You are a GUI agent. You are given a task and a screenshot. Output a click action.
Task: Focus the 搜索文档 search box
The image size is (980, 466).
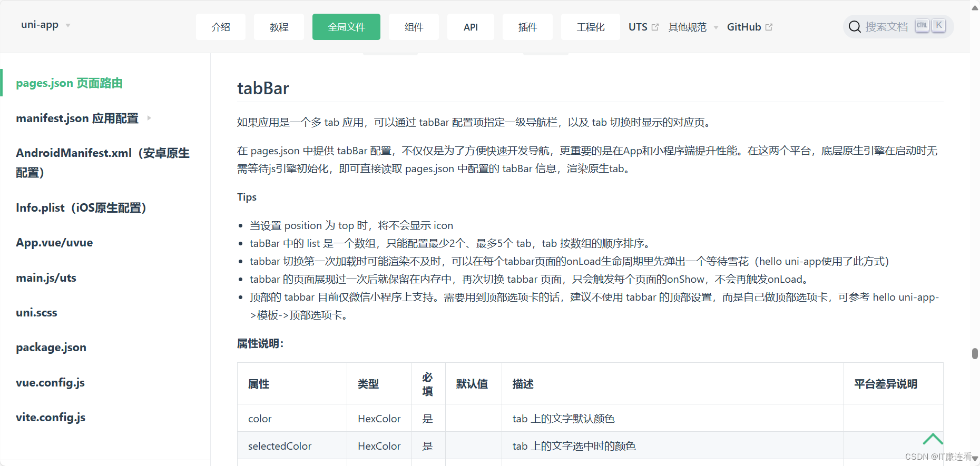tap(898, 27)
